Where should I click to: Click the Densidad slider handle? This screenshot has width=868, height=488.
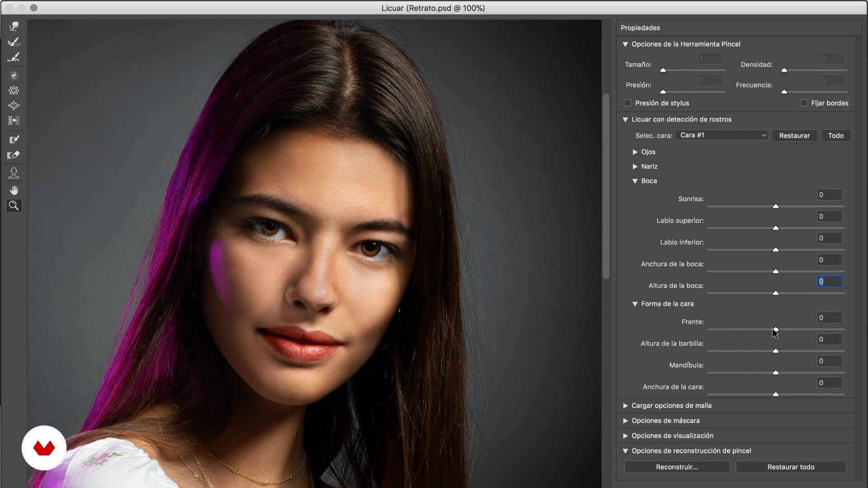[784, 70]
